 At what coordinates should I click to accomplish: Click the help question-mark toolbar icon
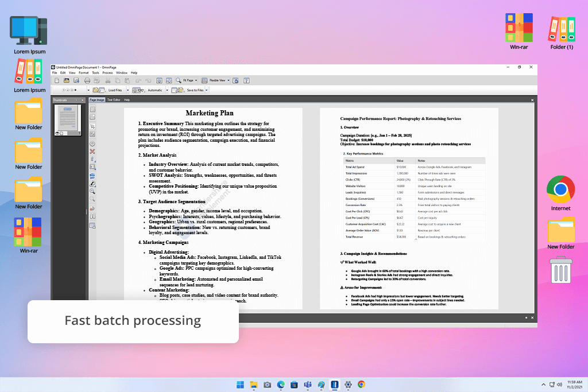246,80
